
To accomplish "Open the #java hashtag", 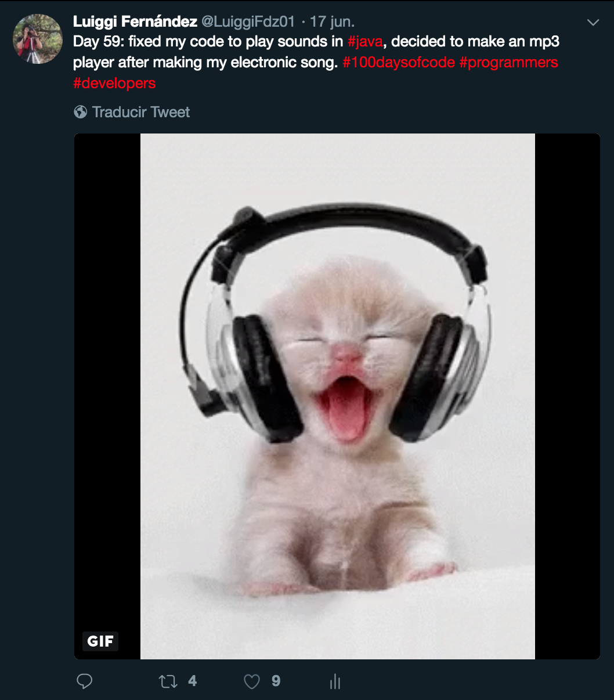I will pos(365,42).
